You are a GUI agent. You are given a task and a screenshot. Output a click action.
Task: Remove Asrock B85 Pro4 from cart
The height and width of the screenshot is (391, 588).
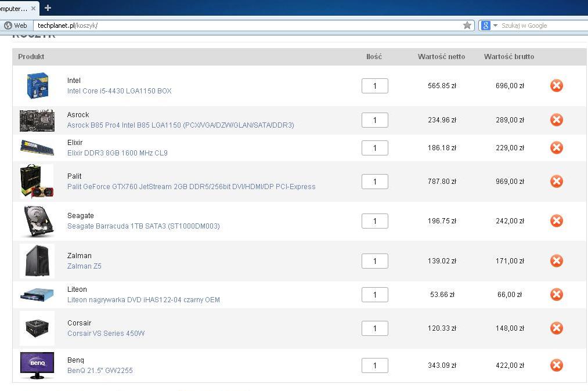coord(557,120)
